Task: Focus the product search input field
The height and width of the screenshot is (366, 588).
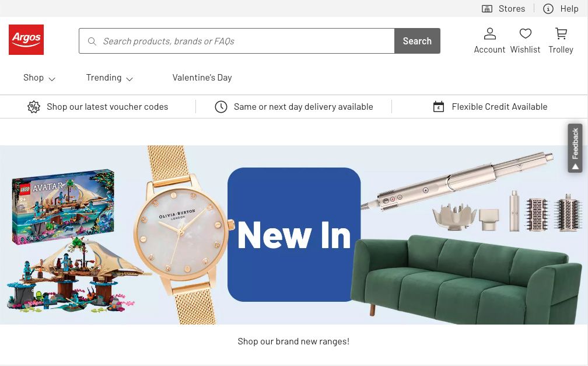Action: [x=245, y=41]
